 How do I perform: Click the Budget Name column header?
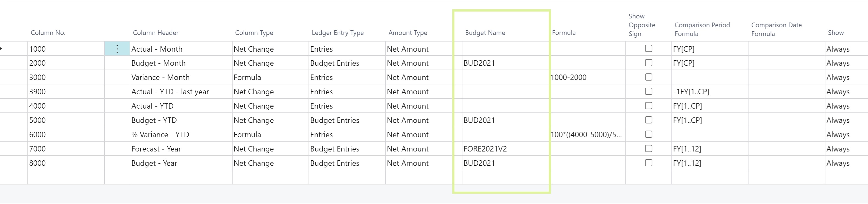coord(485,33)
